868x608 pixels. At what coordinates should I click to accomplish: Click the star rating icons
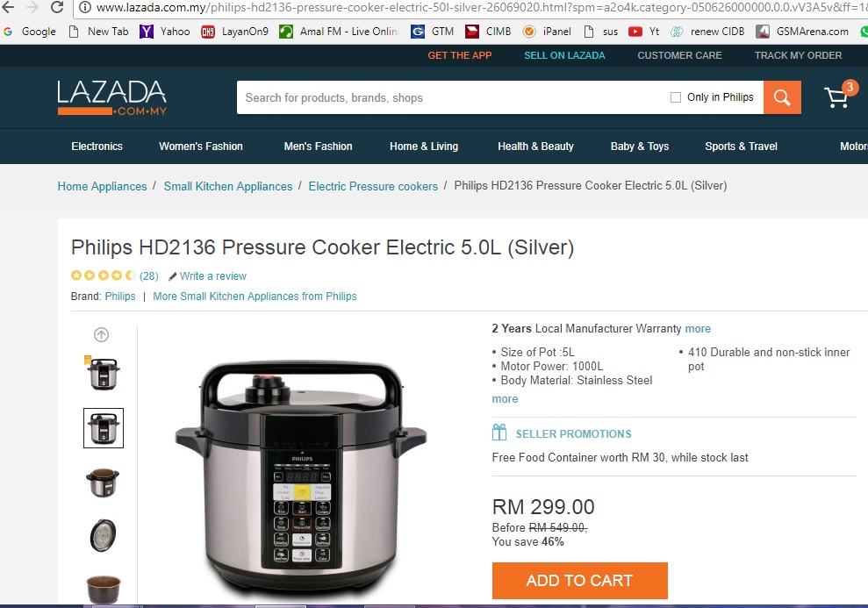pyautogui.click(x=103, y=275)
